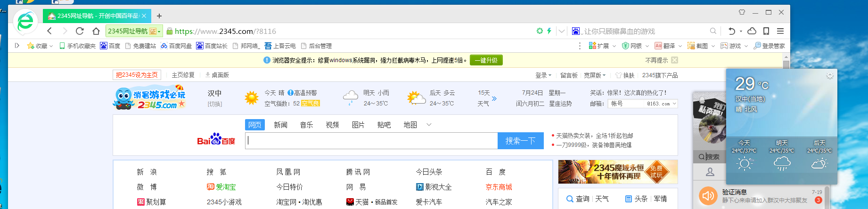Open the 2345魔域永恒 ad banner

click(x=618, y=172)
